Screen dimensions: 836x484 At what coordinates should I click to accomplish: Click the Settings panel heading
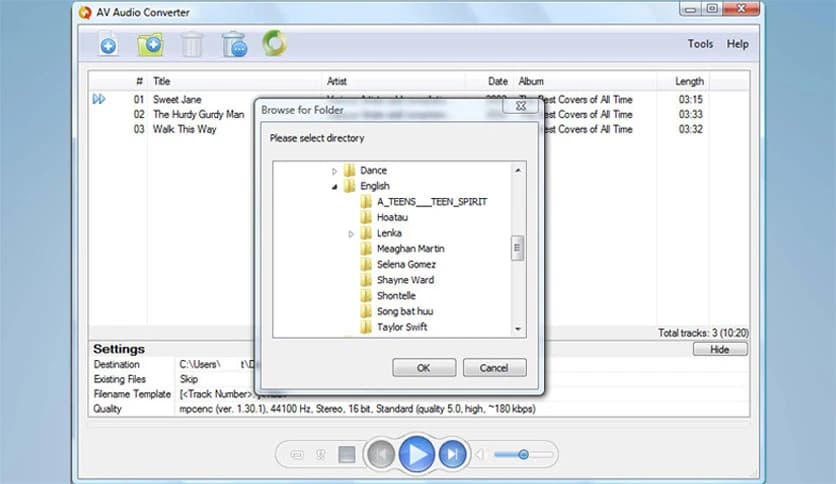click(x=119, y=349)
